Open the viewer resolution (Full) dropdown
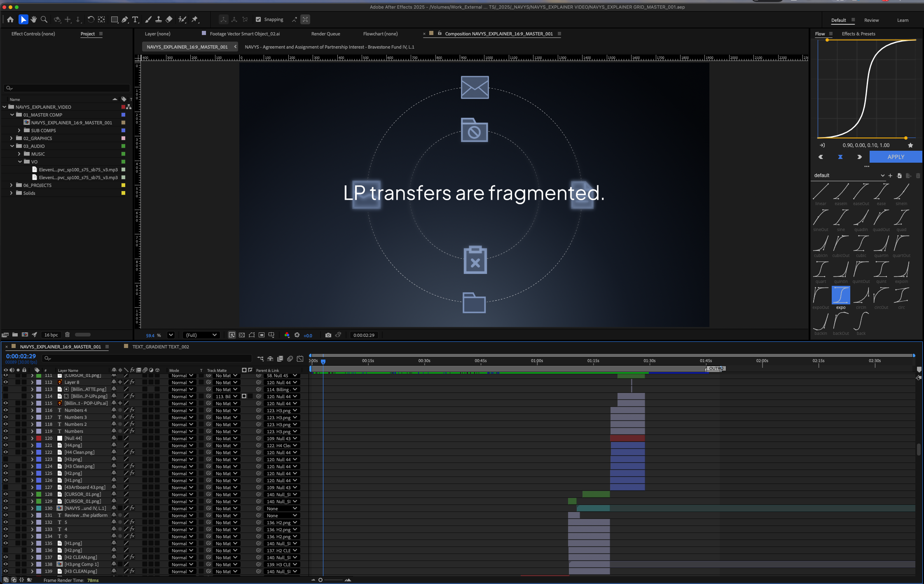 click(x=201, y=335)
